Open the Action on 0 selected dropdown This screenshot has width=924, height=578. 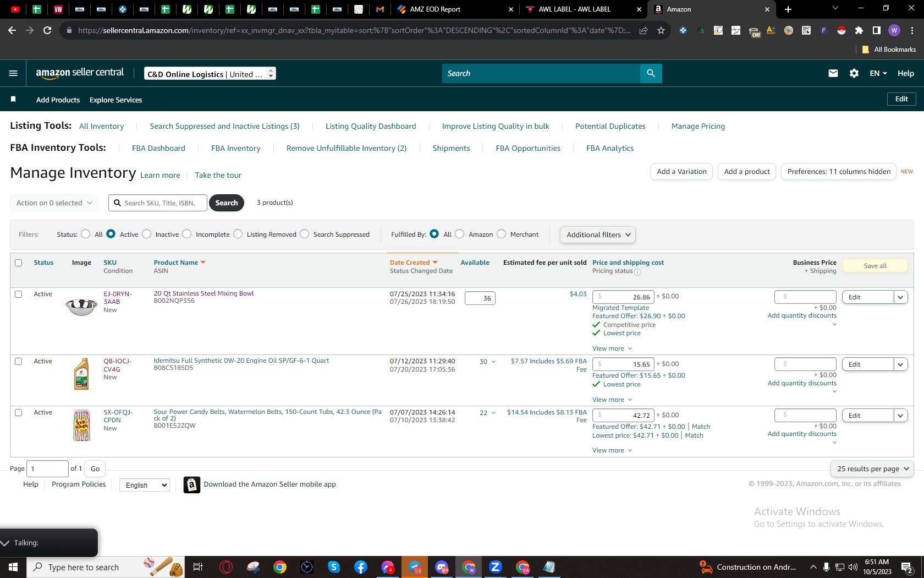pos(54,203)
